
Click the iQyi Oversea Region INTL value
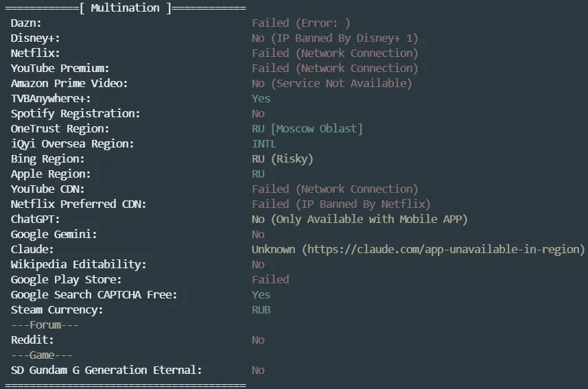point(264,144)
